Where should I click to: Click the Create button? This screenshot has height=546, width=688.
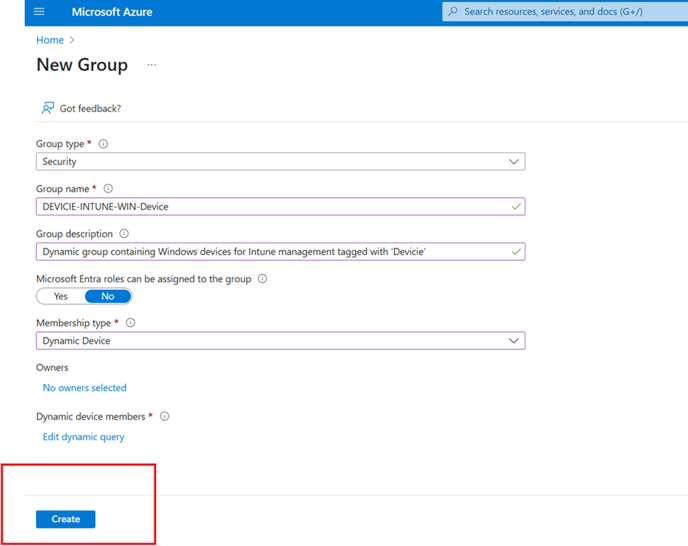[x=65, y=519]
